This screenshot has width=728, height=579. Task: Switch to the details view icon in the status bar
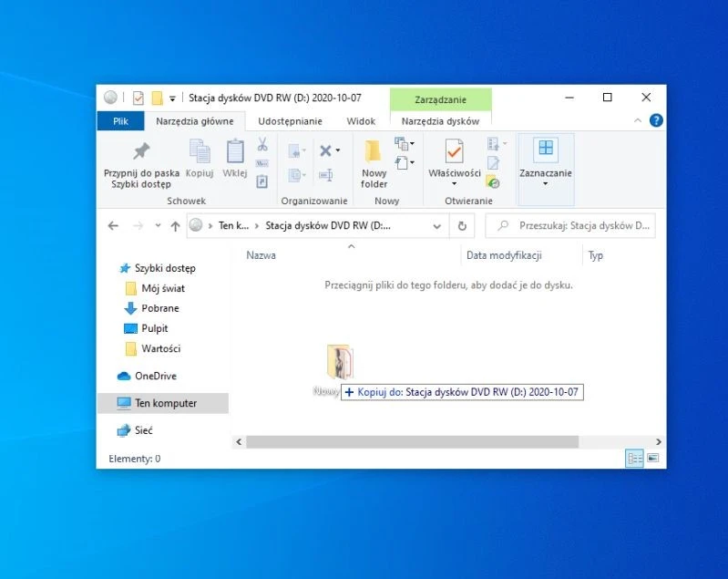pos(634,459)
